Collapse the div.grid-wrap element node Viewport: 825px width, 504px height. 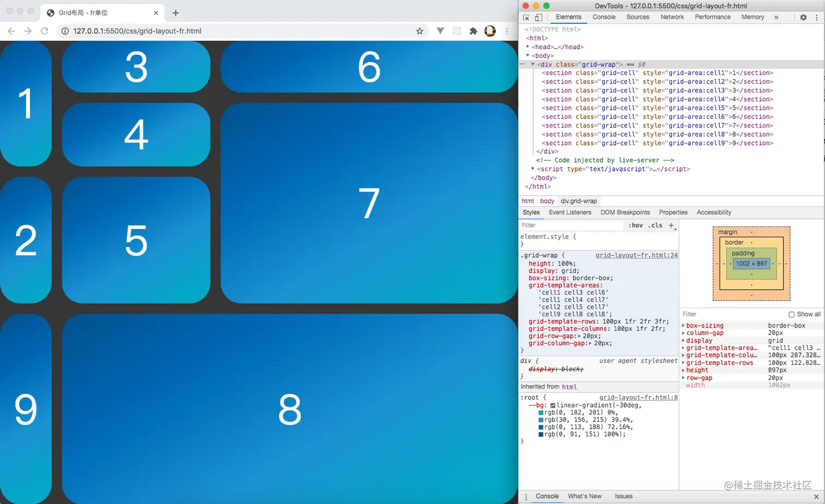[533, 64]
